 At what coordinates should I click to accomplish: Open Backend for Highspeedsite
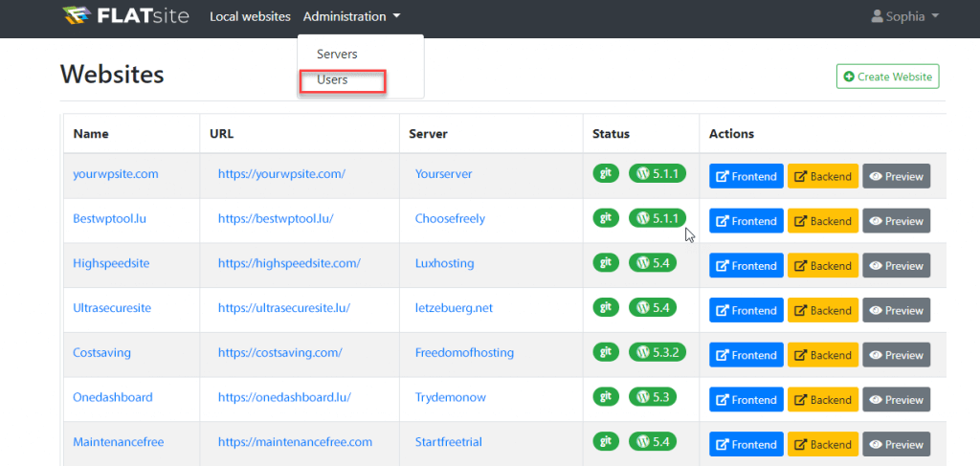coord(823,265)
